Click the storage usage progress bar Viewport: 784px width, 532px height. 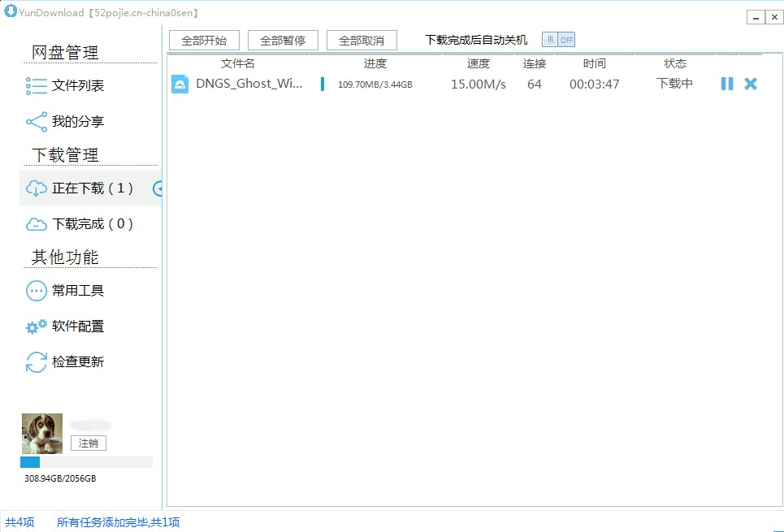86,462
